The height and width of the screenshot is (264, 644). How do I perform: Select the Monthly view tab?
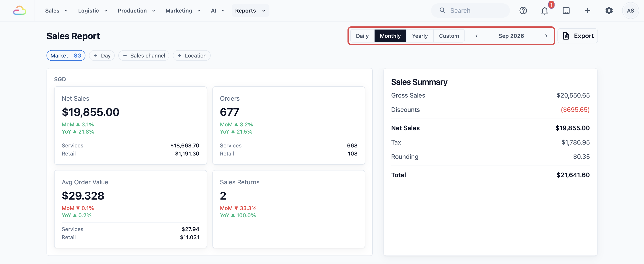390,36
